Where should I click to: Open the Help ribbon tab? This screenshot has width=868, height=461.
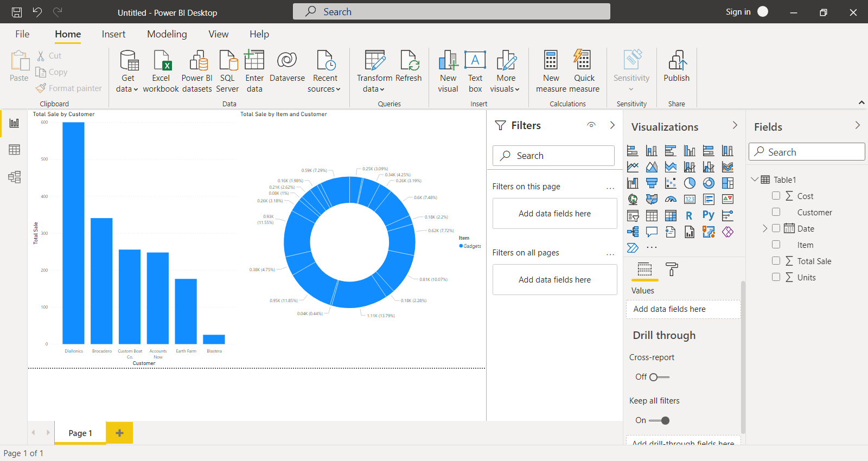click(x=259, y=34)
